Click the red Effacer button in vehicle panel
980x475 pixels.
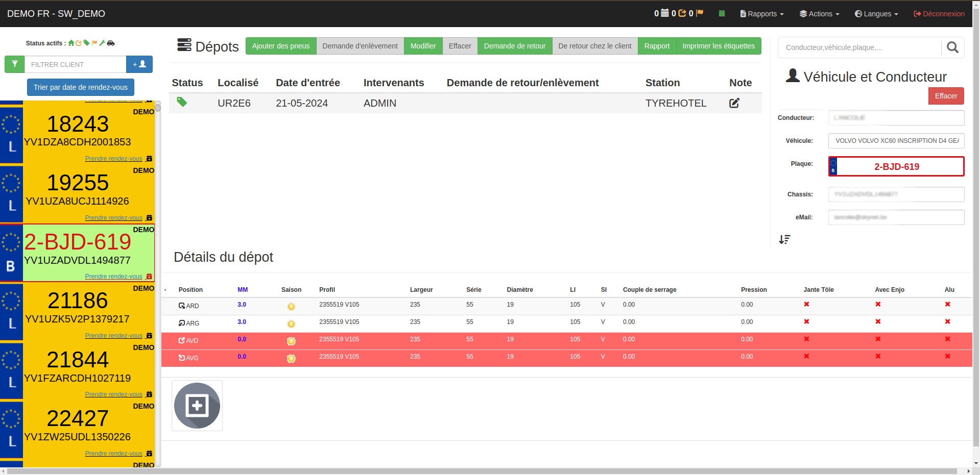click(946, 96)
